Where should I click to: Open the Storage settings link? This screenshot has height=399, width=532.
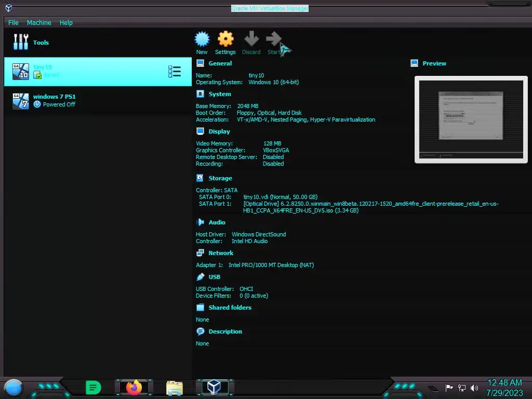tap(220, 178)
